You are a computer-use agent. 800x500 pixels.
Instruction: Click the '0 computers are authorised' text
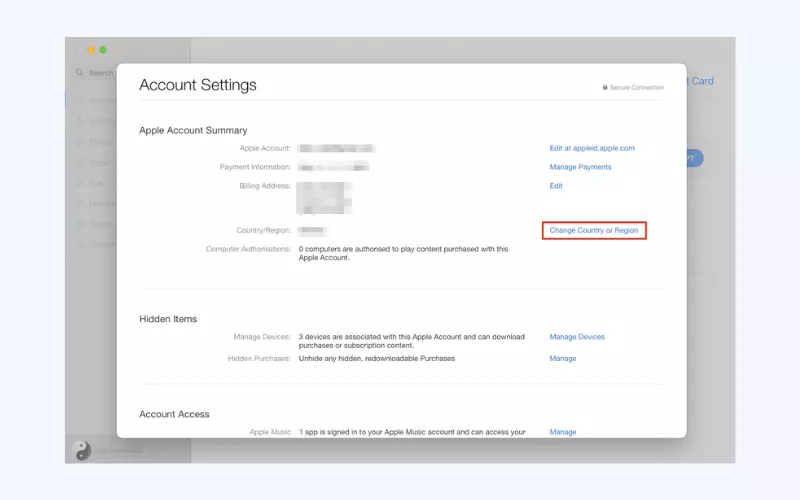point(403,253)
